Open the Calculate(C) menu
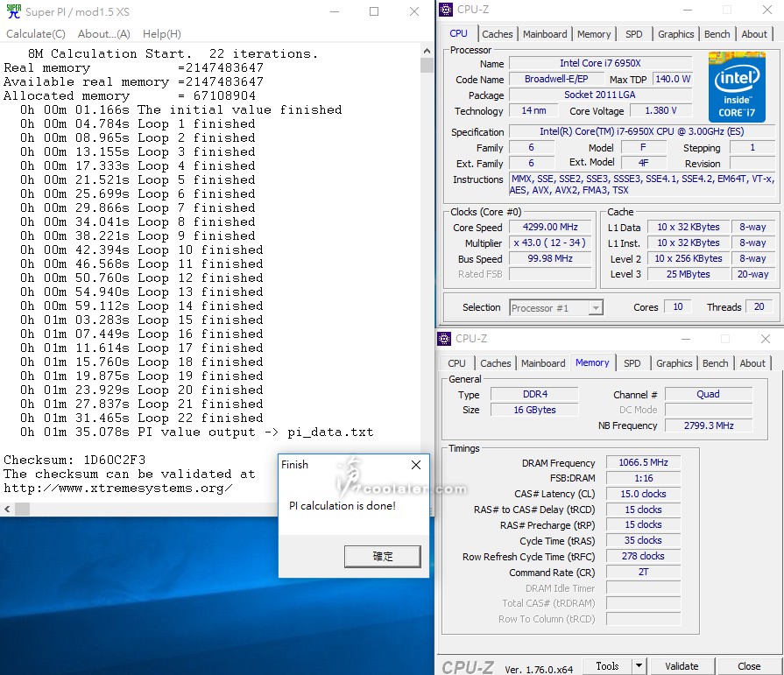Viewport: 784px width, 675px height. point(36,34)
